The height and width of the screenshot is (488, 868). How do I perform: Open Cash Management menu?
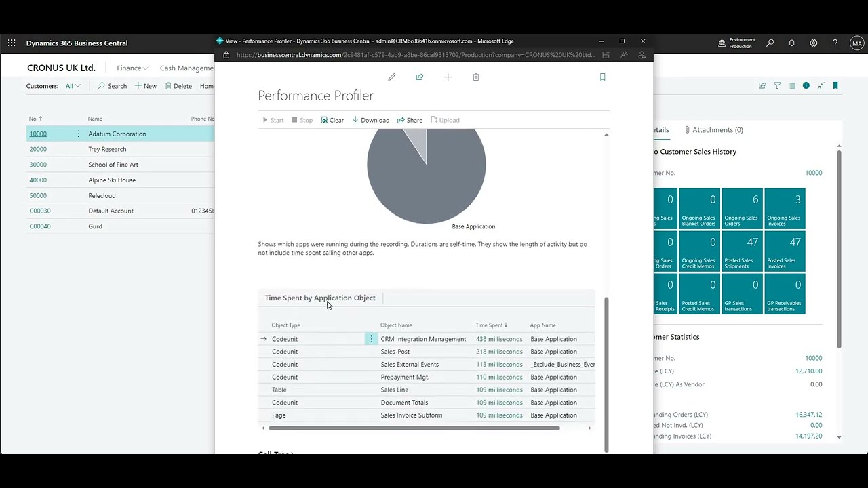tap(186, 68)
